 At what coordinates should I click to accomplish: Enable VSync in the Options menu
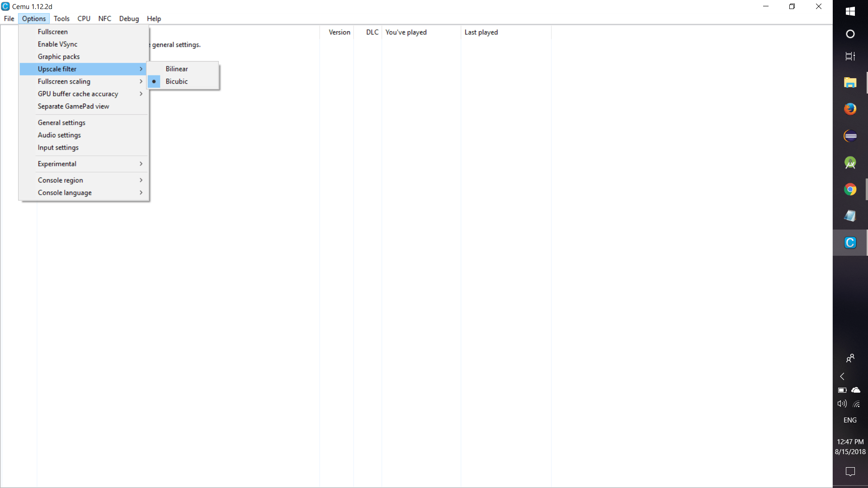pos(57,44)
